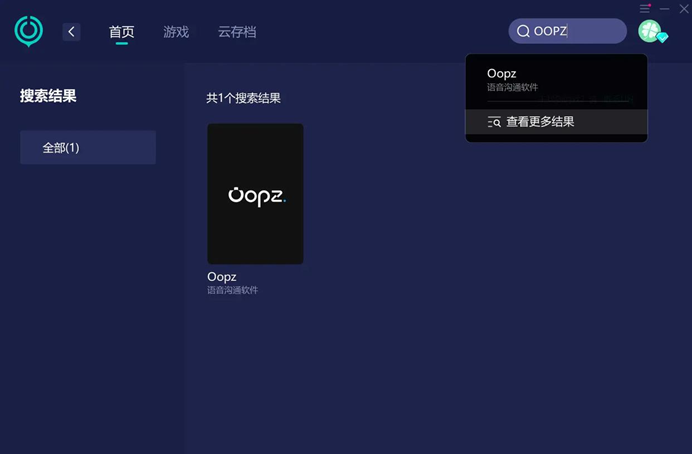The width and height of the screenshot is (692, 454).
Task: Click the list-search icon beside 查看更多结果
Action: tap(494, 122)
